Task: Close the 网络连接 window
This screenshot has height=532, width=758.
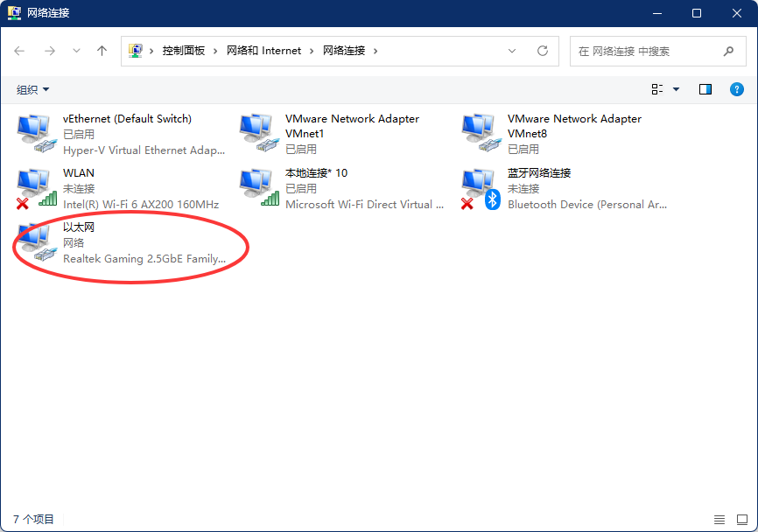Action: click(737, 13)
